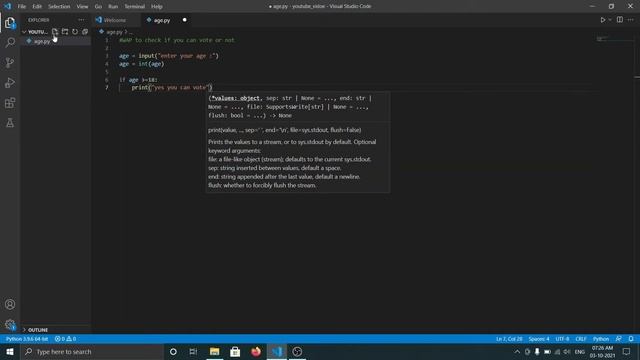Open the View menu
This screenshot has height=360, width=640.
pyautogui.click(x=82, y=6)
